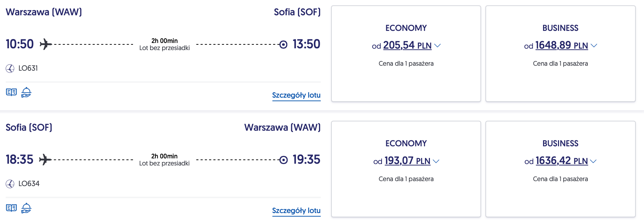Click meal service icon on Sofia–Warszawa flight
This screenshot has height=223, width=644.
tap(26, 208)
